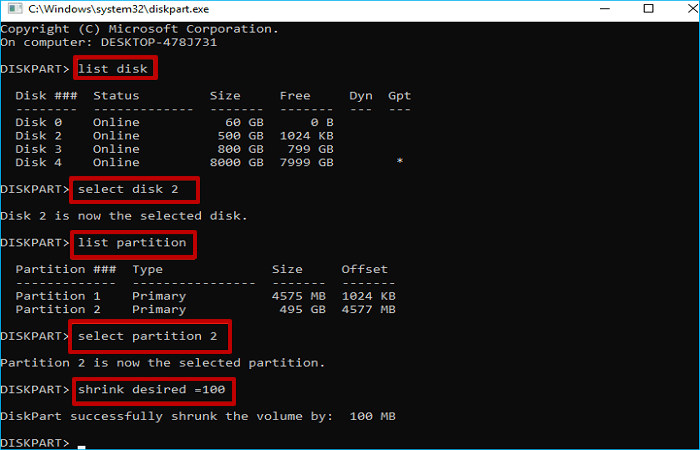
Task: Click the "Partition ###" column header
Action: pos(66,269)
